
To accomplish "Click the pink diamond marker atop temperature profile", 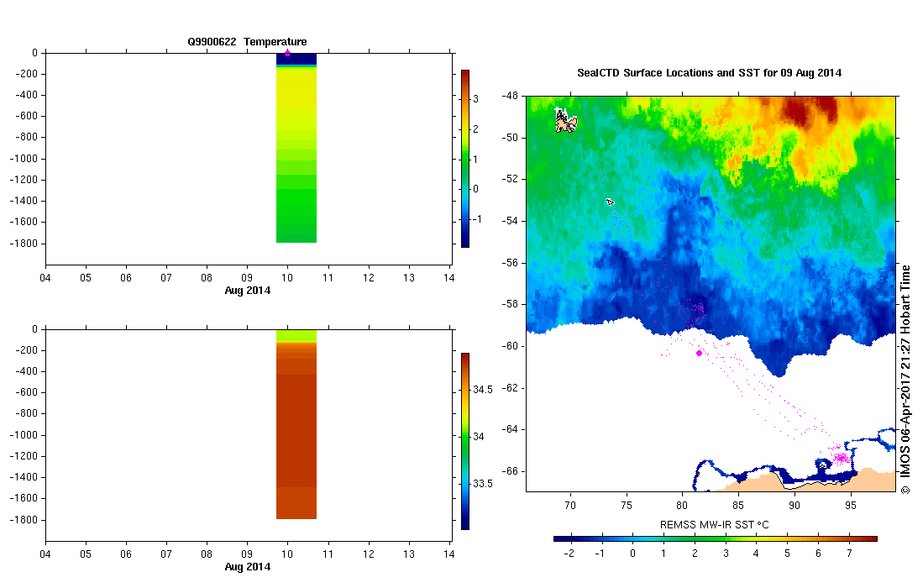I will tap(287, 53).
